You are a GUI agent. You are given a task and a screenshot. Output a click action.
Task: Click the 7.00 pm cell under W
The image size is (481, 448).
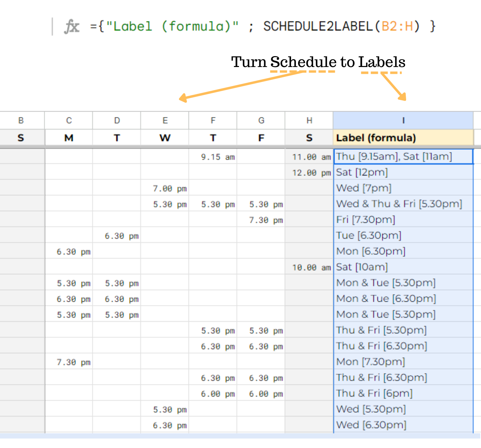(165, 188)
